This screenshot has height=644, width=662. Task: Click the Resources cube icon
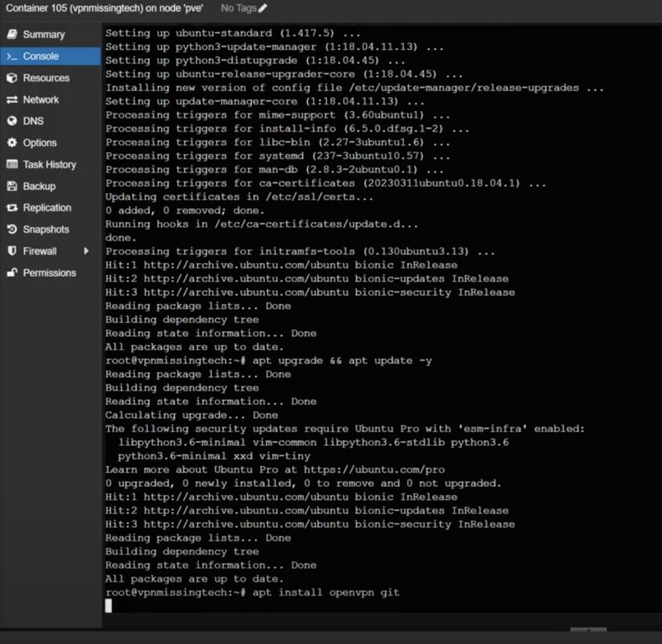[11, 78]
